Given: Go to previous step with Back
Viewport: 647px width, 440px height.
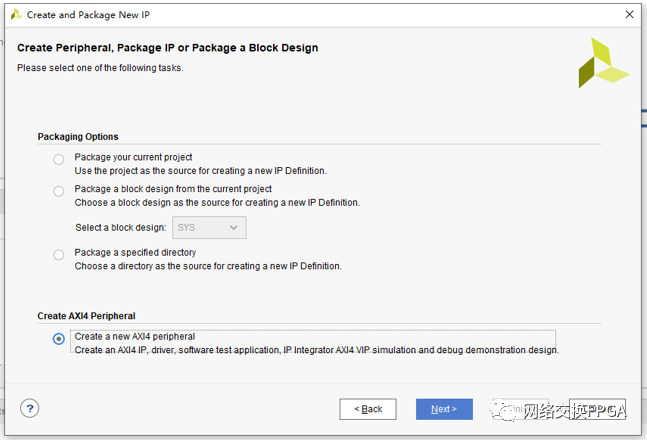Looking at the screenshot, I should point(368,409).
